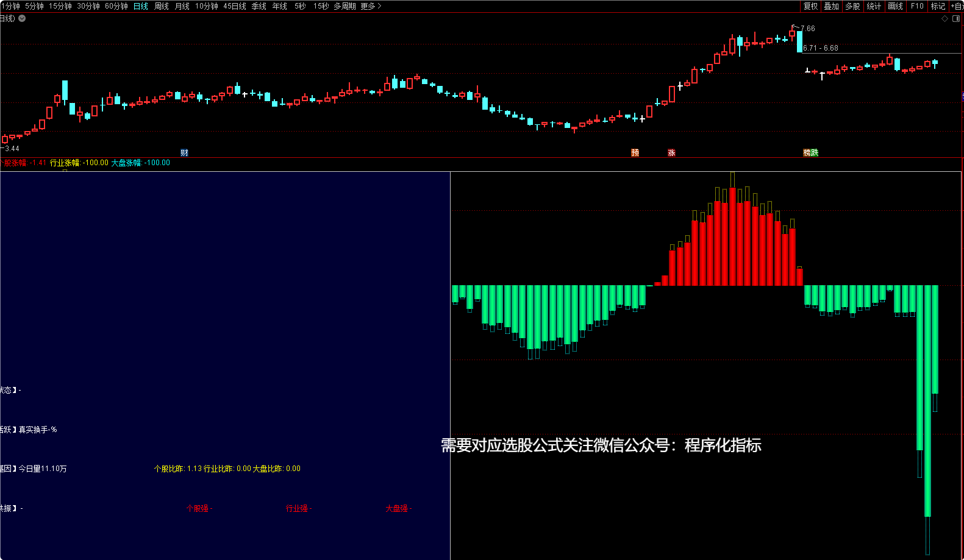Click the diamond icon above the chart
Image resolution: width=964 pixels, height=560 pixels.
(x=945, y=18)
